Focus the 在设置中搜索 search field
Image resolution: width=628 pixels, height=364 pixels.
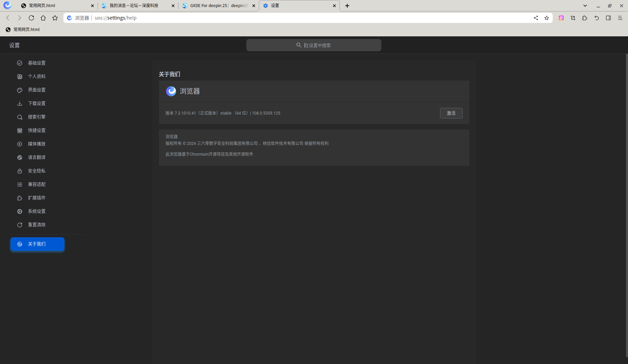click(x=314, y=45)
